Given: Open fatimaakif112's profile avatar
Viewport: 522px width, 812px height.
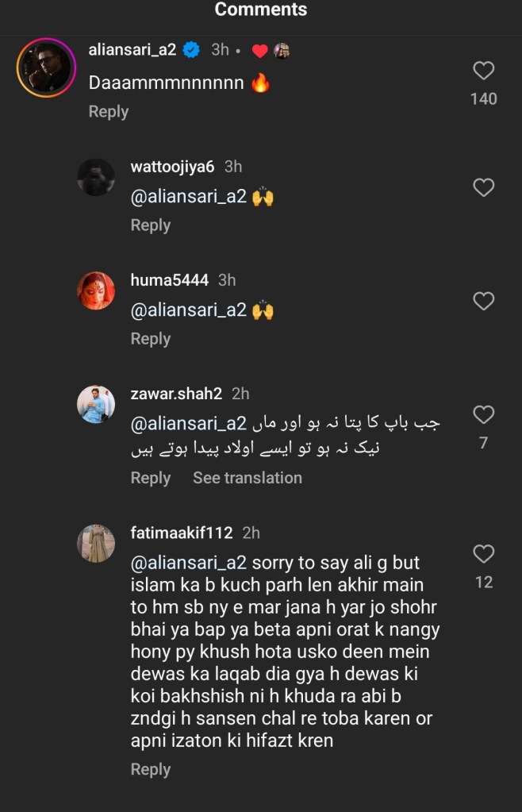Looking at the screenshot, I should pos(96,544).
